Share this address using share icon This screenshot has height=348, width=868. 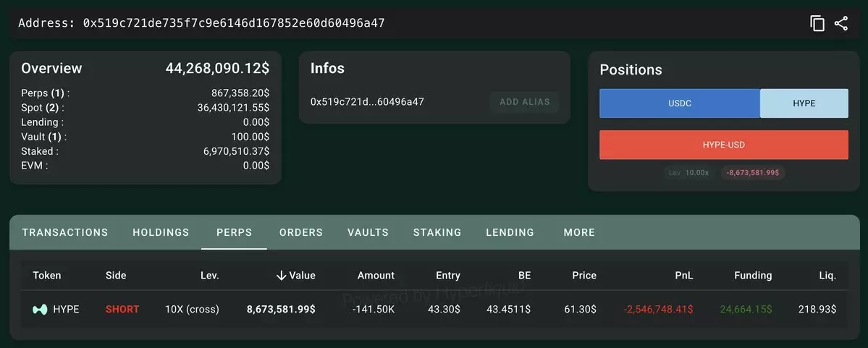(841, 23)
